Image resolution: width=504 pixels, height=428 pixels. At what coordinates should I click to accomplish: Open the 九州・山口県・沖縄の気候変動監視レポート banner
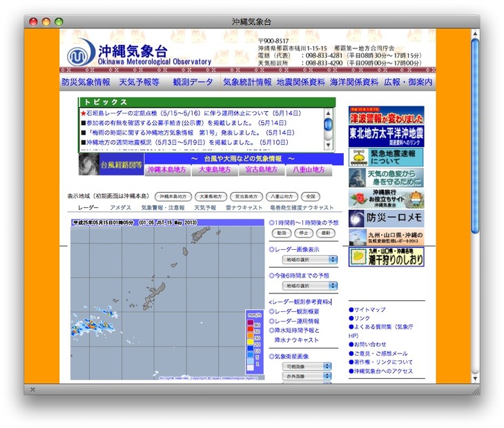tap(387, 237)
